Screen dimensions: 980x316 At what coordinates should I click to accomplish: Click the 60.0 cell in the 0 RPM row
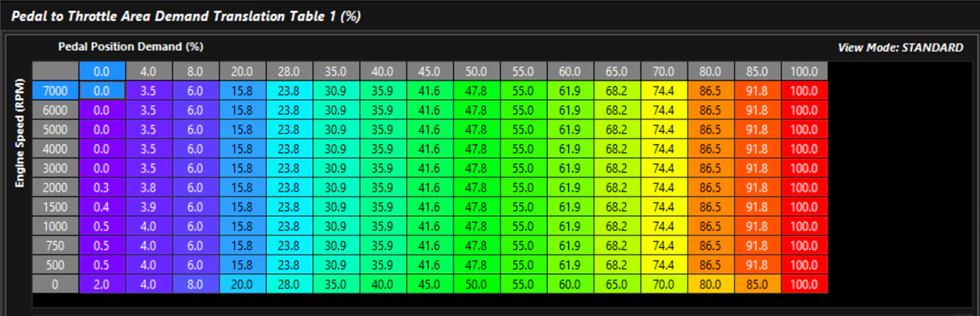pyautogui.click(x=570, y=283)
